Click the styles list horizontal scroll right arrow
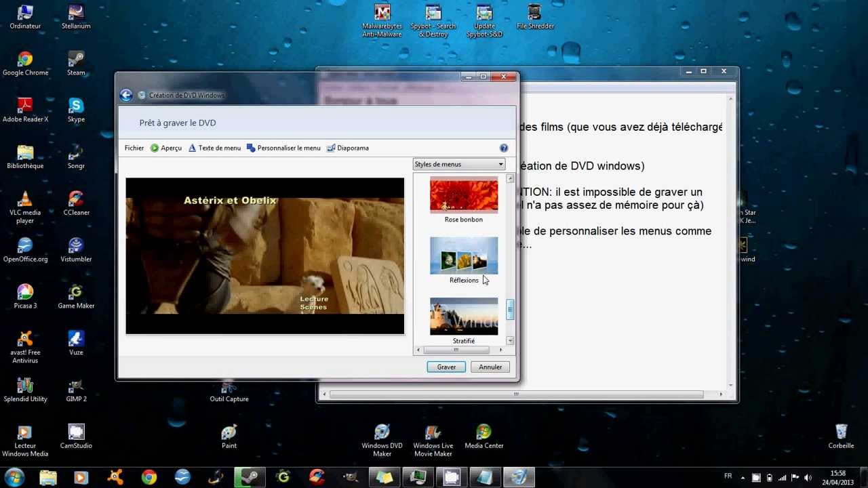Screen dimensions: 868x488 click(500, 350)
